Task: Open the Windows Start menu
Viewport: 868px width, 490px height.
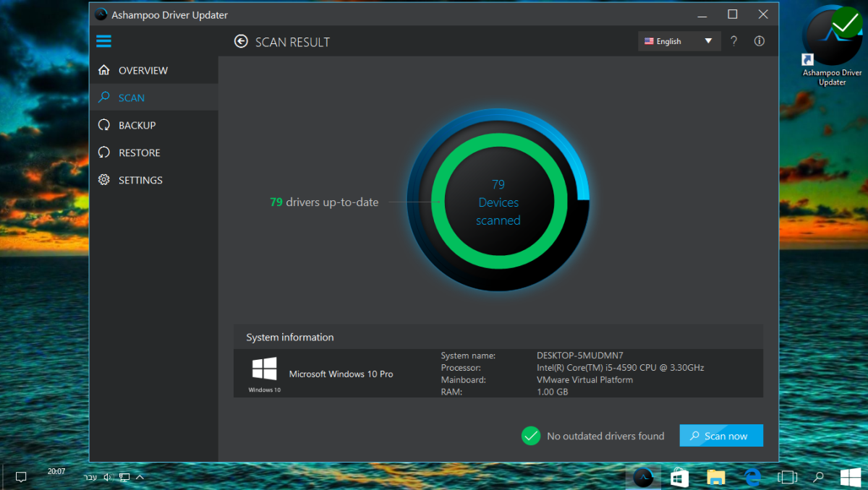Action: [851, 477]
